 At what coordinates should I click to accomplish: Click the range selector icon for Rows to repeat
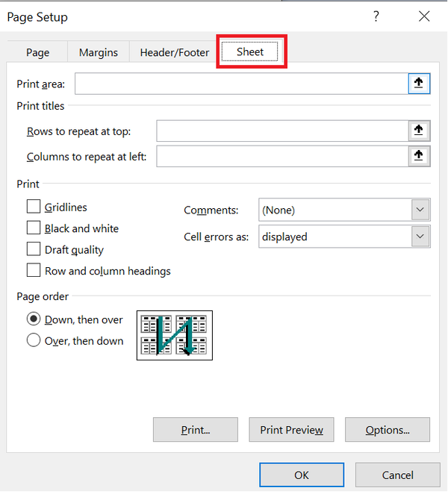pos(419,131)
